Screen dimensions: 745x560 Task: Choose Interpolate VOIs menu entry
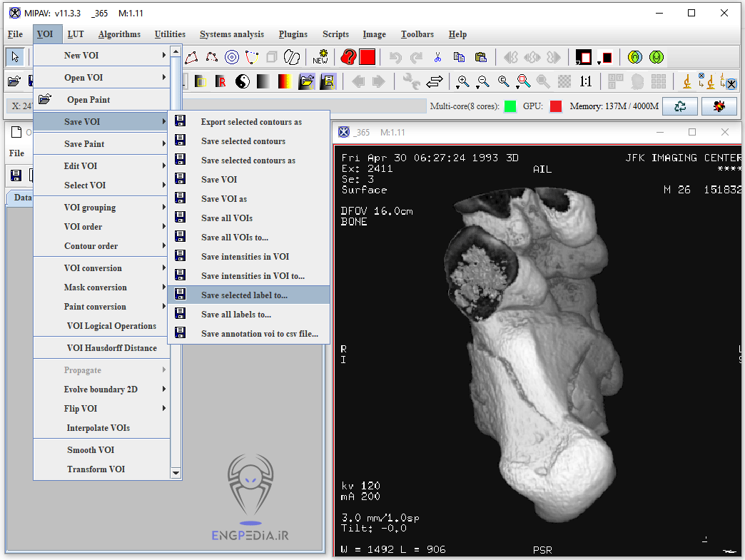coord(101,428)
